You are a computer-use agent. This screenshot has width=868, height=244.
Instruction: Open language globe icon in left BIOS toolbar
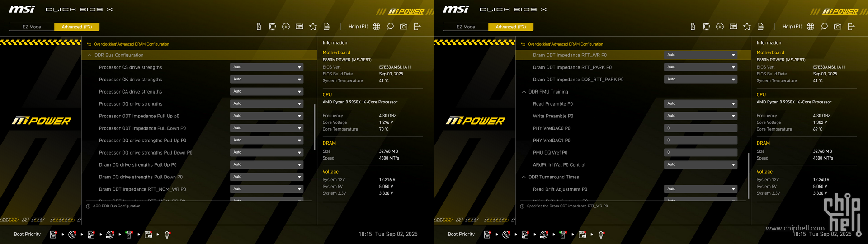point(377,27)
